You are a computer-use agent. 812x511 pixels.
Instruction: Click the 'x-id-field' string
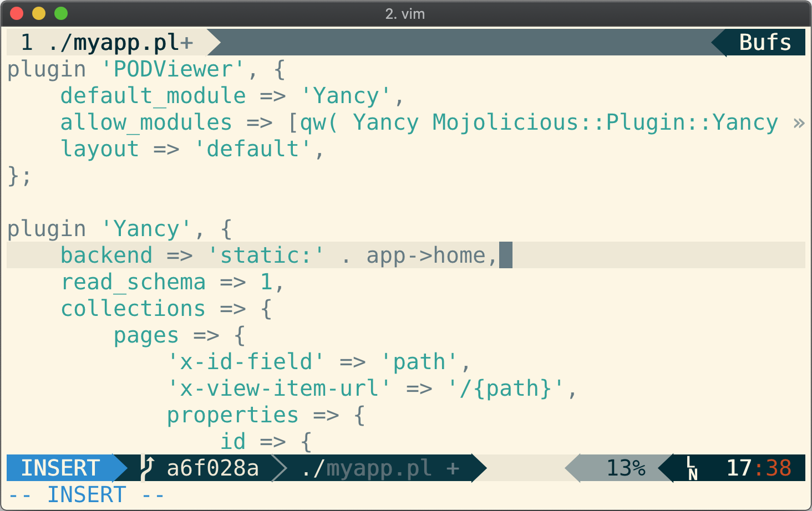(246, 362)
